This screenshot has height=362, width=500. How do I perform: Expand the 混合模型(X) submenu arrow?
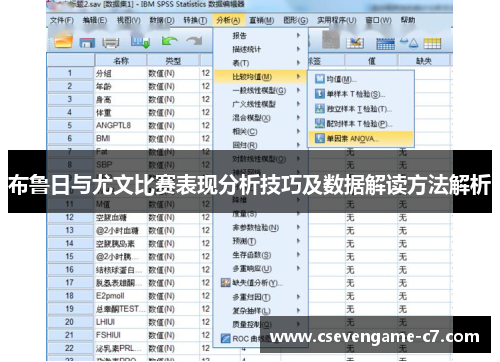(298, 117)
